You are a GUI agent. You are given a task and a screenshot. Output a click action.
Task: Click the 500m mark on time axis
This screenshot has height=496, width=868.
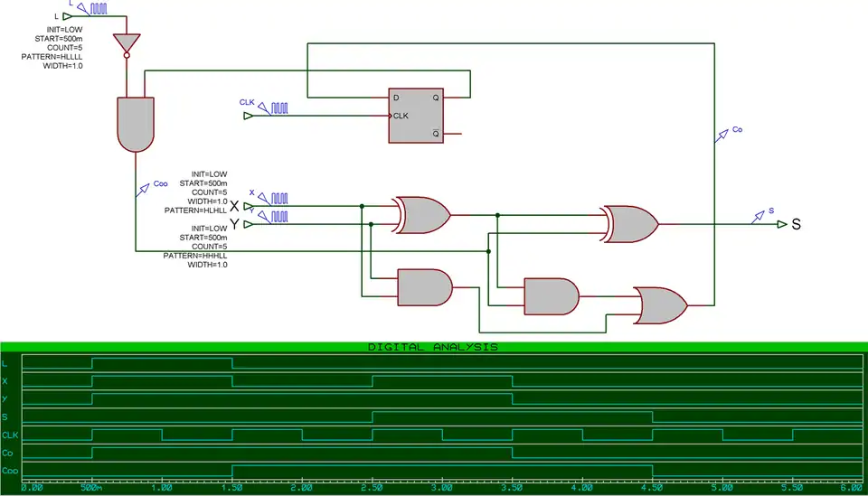pos(92,488)
